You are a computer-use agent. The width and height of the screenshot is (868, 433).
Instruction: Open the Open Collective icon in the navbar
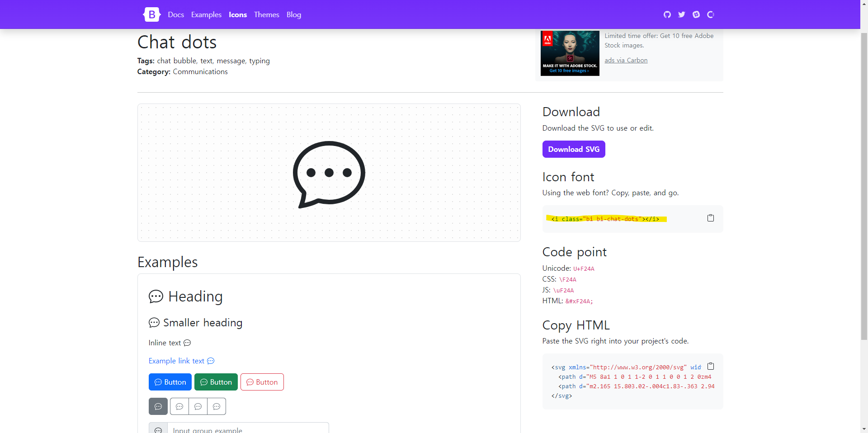710,14
